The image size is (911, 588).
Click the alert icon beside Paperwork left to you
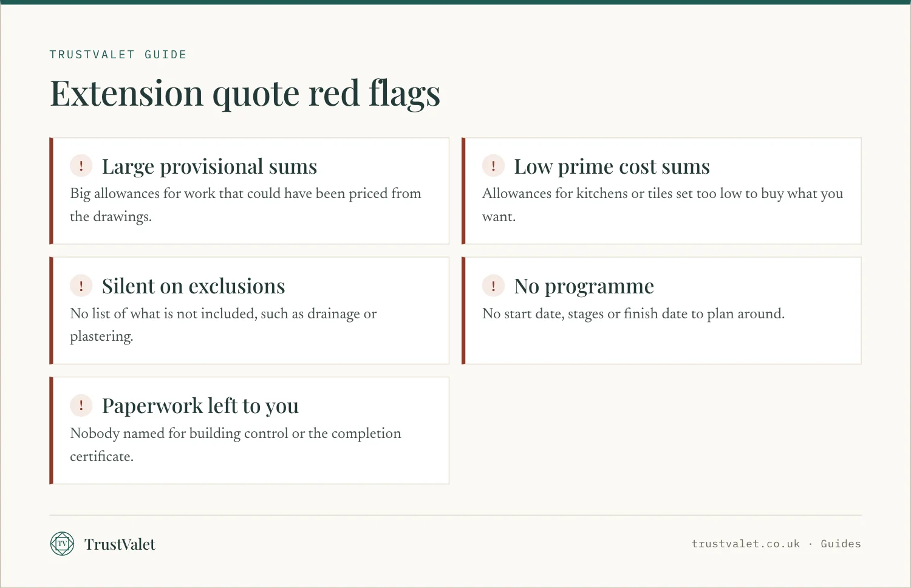pos(81,405)
